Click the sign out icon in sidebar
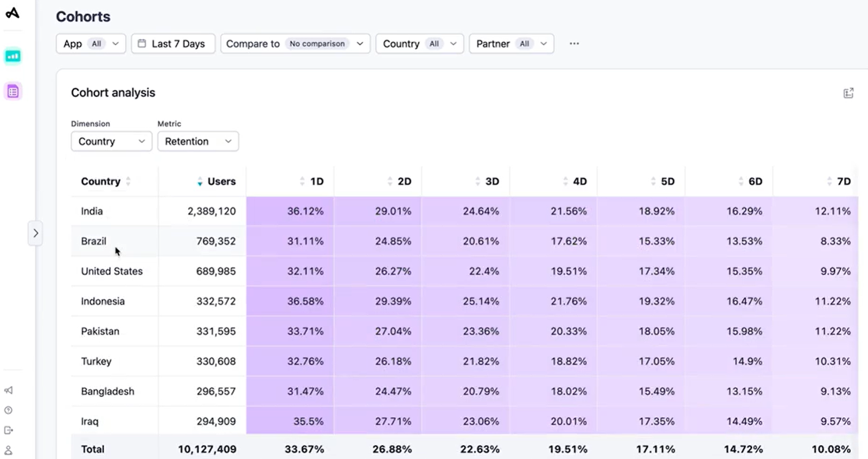Screen dimensions: 868x459 pyautogui.click(x=9, y=430)
